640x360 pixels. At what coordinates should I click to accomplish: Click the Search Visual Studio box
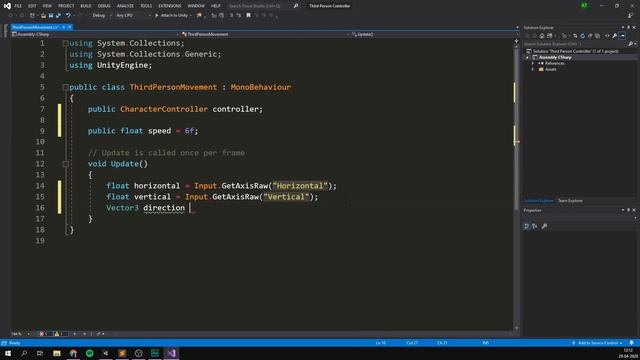[x=263, y=6]
